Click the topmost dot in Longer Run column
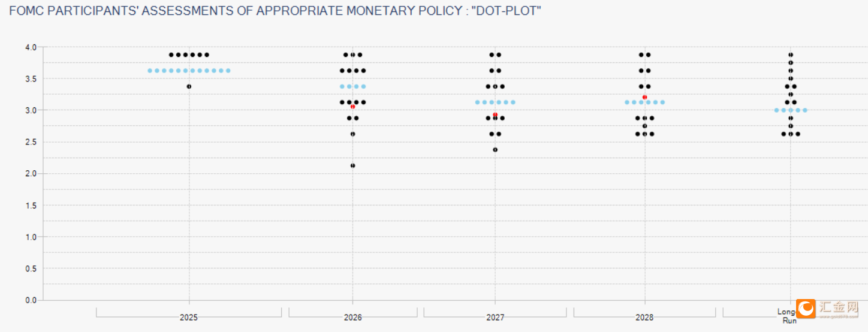 tap(791, 55)
